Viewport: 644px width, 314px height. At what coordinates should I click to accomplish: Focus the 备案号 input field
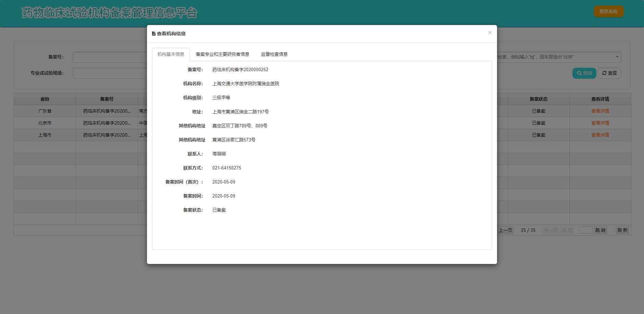pyautogui.click(x=110, y=57)
